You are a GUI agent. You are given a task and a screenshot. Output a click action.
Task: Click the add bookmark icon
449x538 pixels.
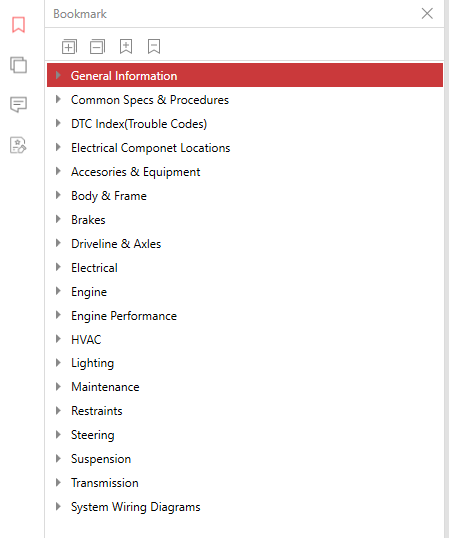click(126, 47)
